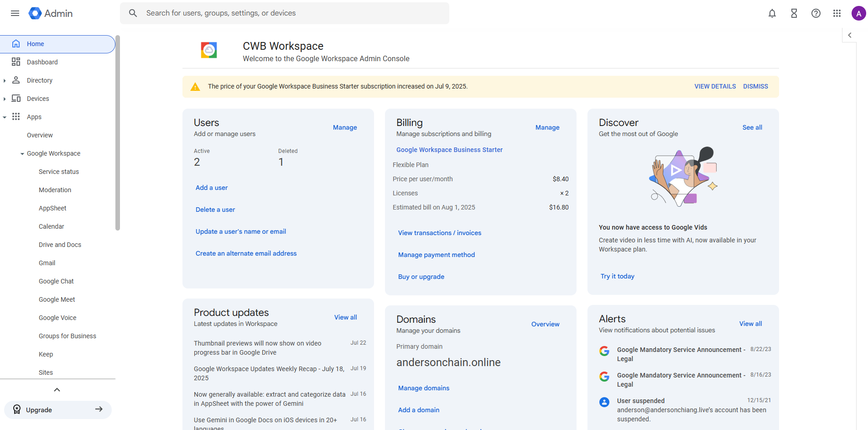Click the Apps grid icon in sidebar

click(x=16, y=117)
